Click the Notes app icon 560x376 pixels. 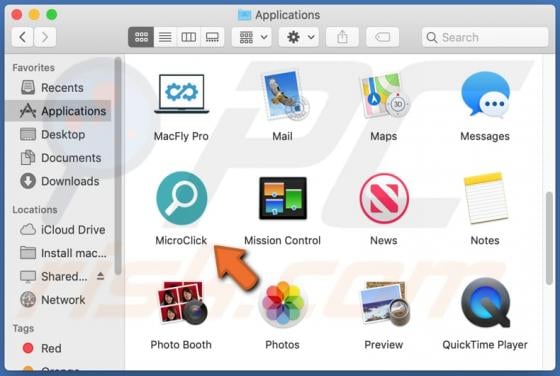coord(486,198)
